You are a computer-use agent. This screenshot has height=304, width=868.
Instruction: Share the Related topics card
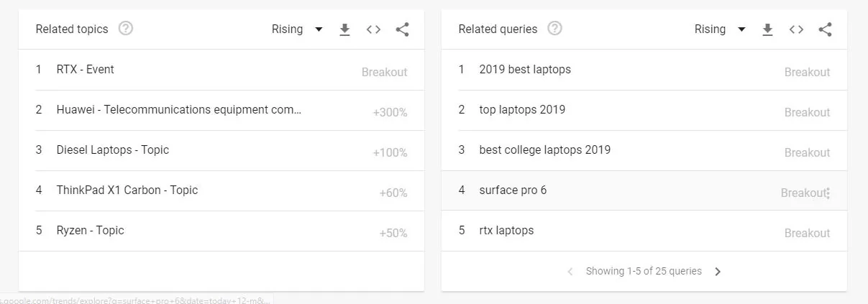pyautogui.click(x=402, y=29)
